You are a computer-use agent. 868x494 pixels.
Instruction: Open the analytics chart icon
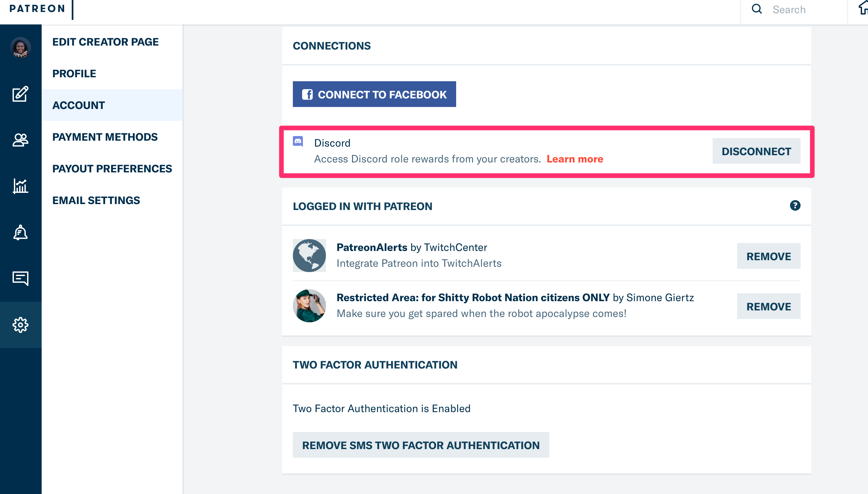click(x=20, y=186)
